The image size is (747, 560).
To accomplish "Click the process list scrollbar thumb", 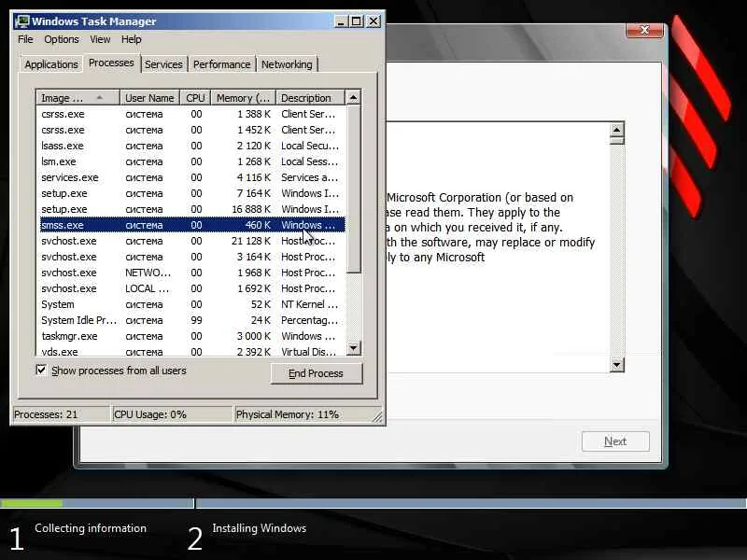I will coord(353,189).
